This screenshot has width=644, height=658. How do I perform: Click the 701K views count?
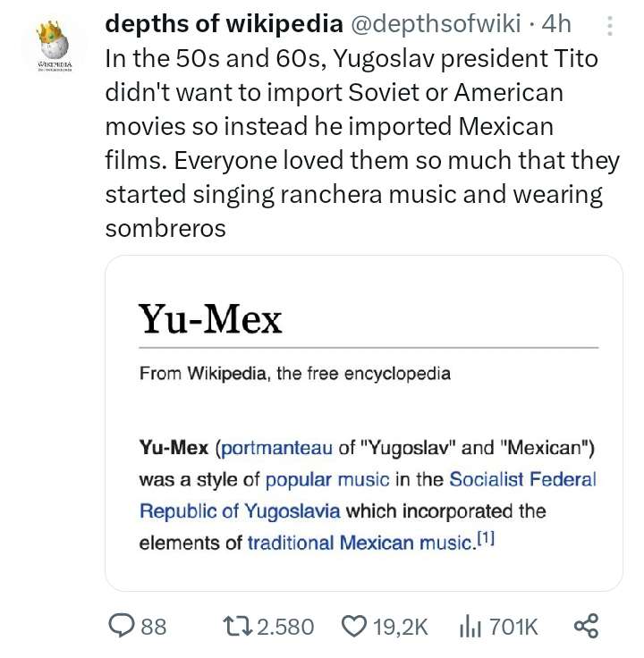pos(513,627)
